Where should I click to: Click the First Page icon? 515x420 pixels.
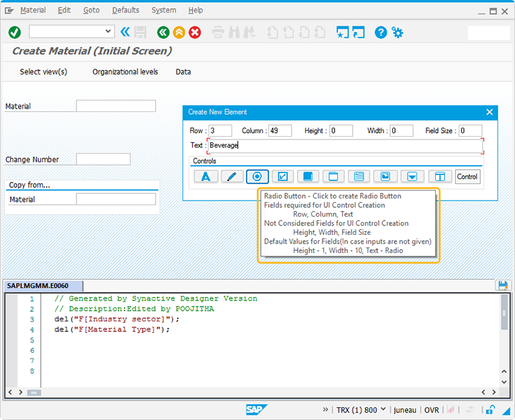tap(272, 32)
